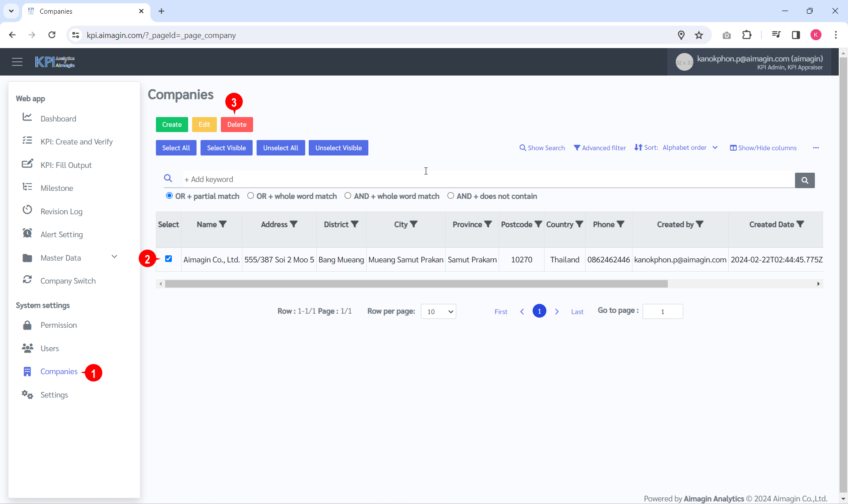Image resolution: width=848 pixels, height=504 pixels.
Task: Select OR + whole word match option
Action: pos(251,196)
